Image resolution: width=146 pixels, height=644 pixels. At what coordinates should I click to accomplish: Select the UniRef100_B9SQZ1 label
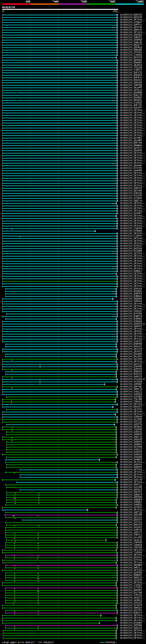131,100
